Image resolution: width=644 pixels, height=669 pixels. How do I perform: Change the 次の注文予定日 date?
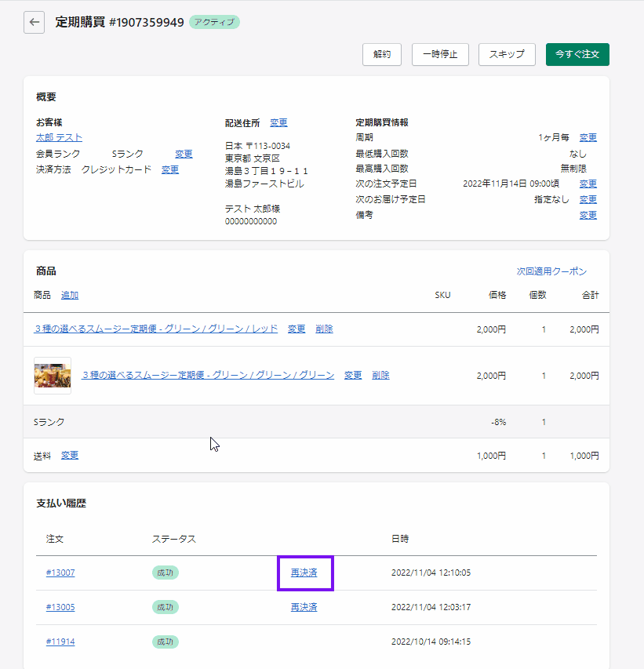point(588,184)
